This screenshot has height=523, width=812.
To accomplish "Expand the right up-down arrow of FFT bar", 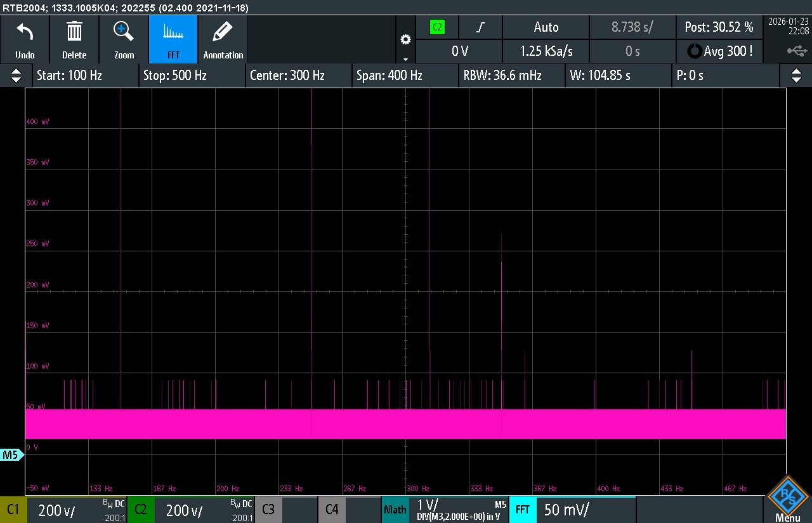I will [796, 76].
